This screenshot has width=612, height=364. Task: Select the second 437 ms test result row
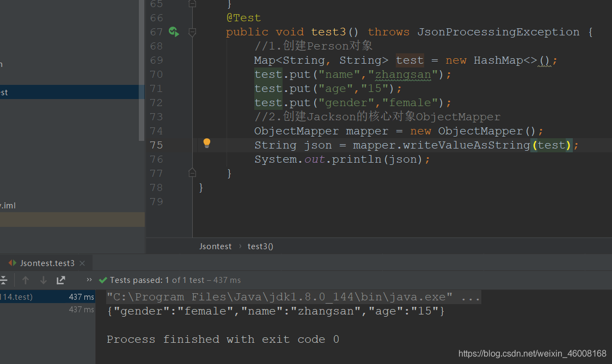click(x=47, y=310)
